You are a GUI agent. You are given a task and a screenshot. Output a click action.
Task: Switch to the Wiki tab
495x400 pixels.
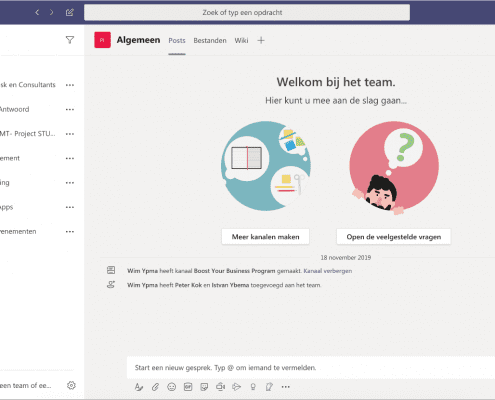241,40
